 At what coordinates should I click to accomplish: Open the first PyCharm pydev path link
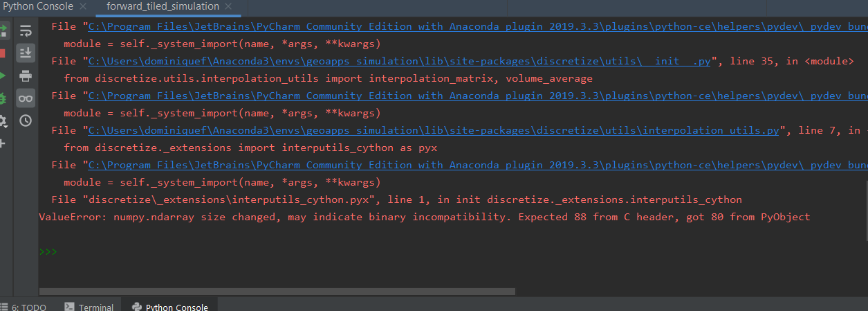tap(478, 26)
